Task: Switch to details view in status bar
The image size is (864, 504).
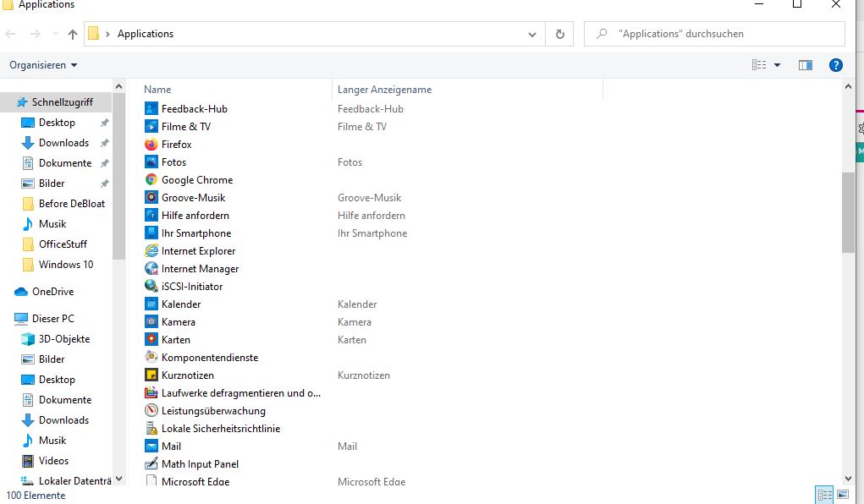Action: coord(824,495)
